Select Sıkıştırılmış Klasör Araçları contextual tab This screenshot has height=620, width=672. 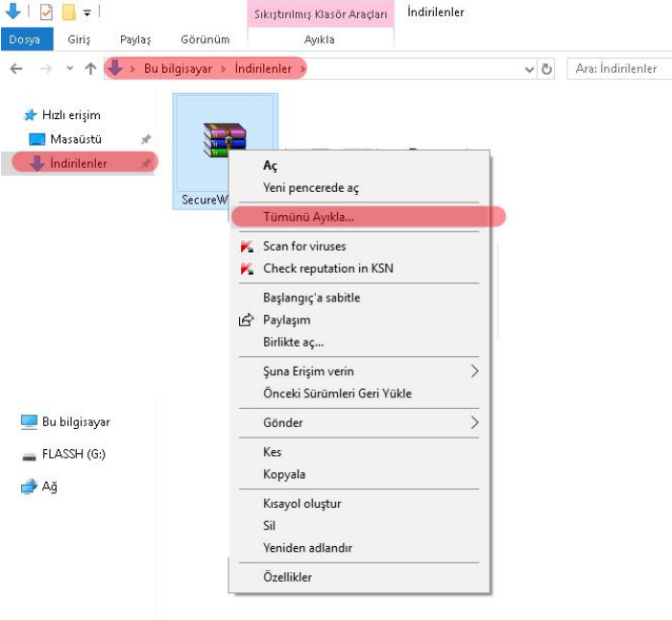tap(320, 14)
